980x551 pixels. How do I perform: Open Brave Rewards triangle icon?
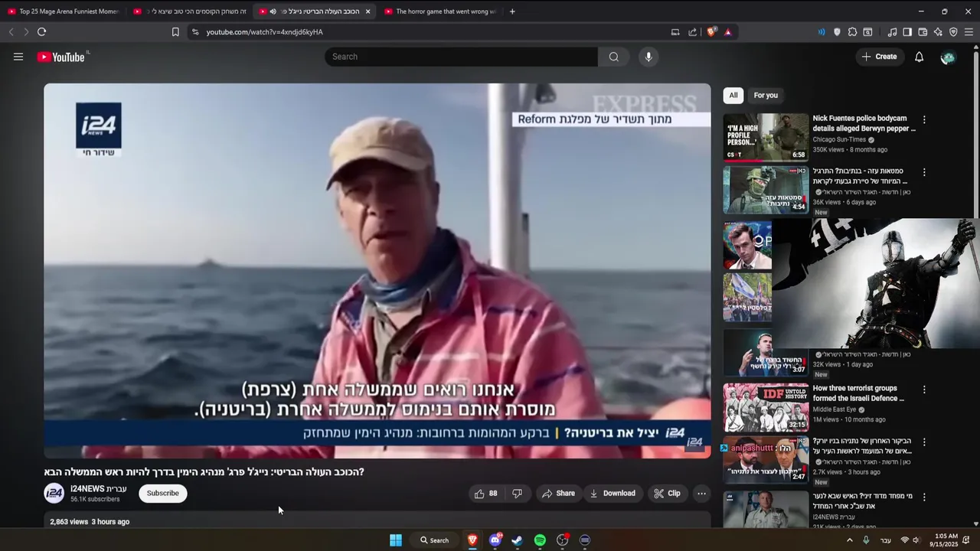[x=727, y=32]
